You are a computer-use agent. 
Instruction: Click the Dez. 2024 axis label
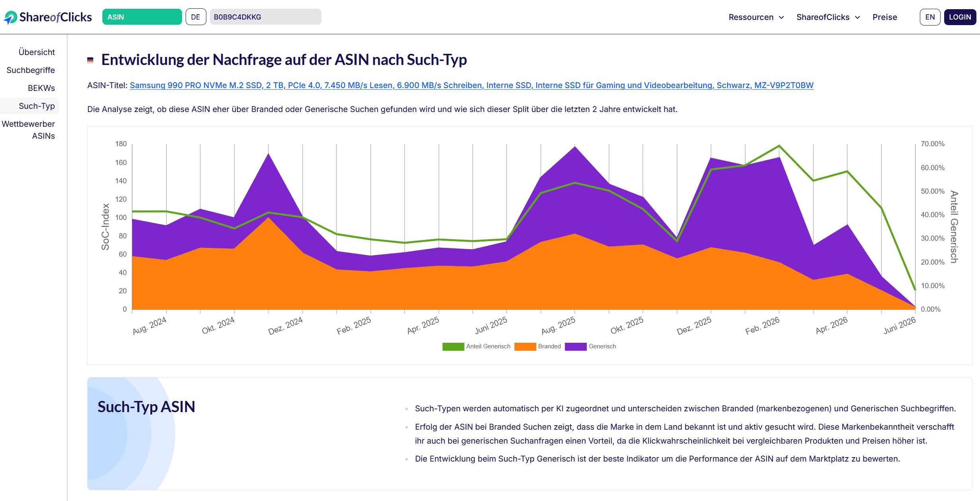click(285, 326)
